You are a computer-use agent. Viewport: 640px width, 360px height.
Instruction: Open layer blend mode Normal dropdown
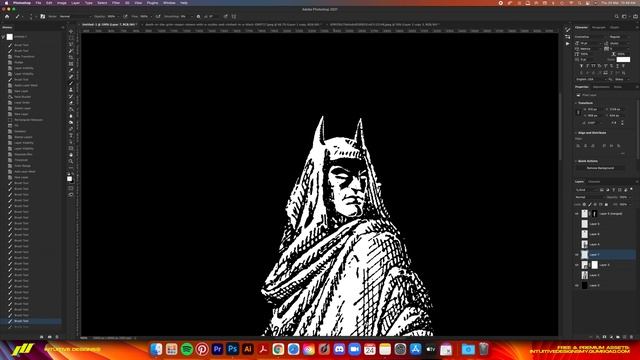tap(589, 197)
